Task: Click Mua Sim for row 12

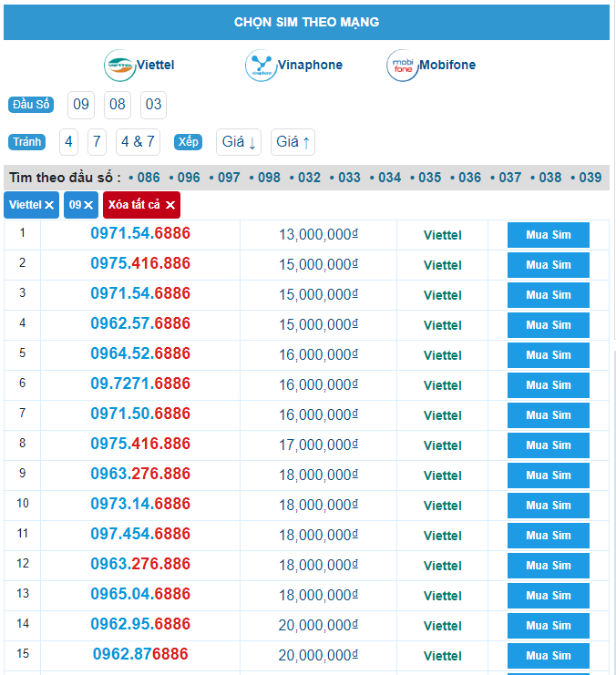Action: [x=549, y=566]
